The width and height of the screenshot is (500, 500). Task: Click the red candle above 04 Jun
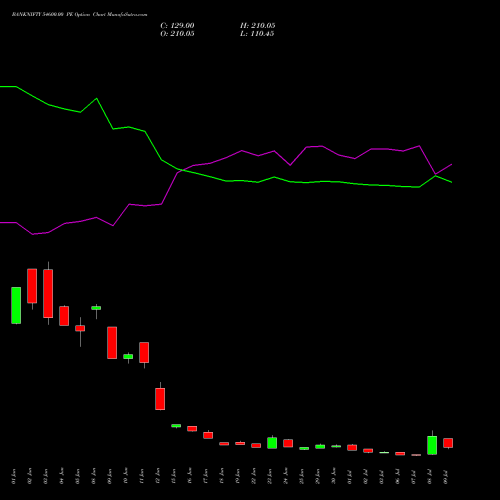point(64,316)
